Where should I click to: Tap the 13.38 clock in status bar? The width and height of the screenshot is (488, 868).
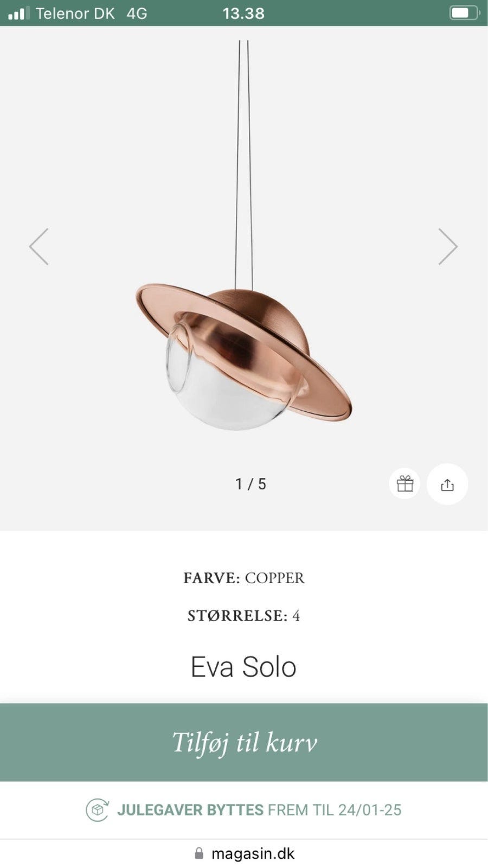[243, 13]
